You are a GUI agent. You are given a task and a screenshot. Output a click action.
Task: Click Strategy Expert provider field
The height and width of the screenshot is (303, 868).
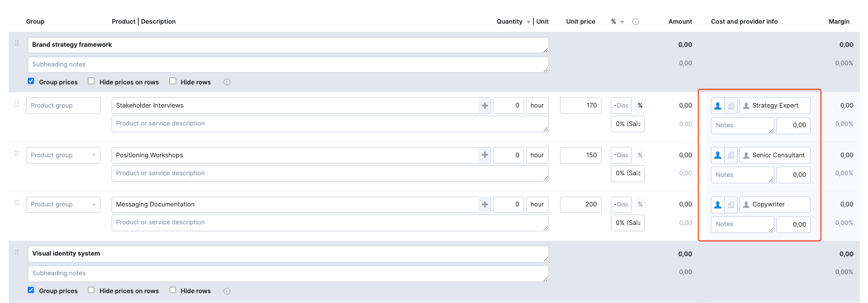tap(776, 106)
